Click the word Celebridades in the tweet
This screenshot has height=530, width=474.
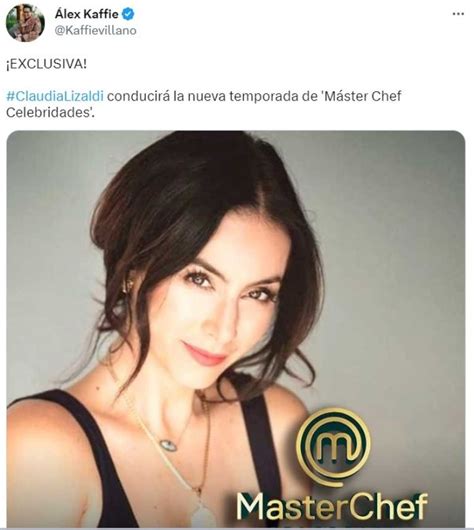(x=48, y=113)
